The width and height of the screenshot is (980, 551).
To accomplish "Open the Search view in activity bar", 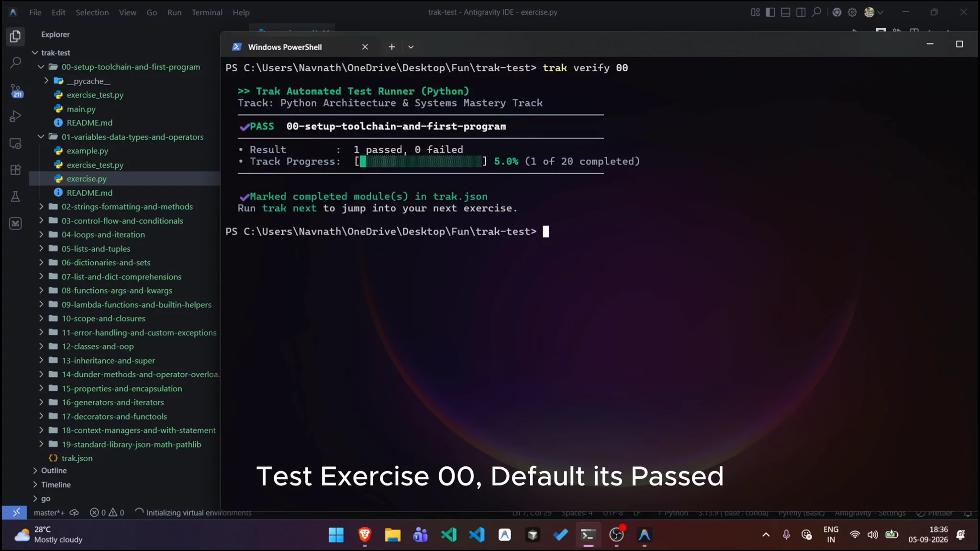I will point(15,63).
